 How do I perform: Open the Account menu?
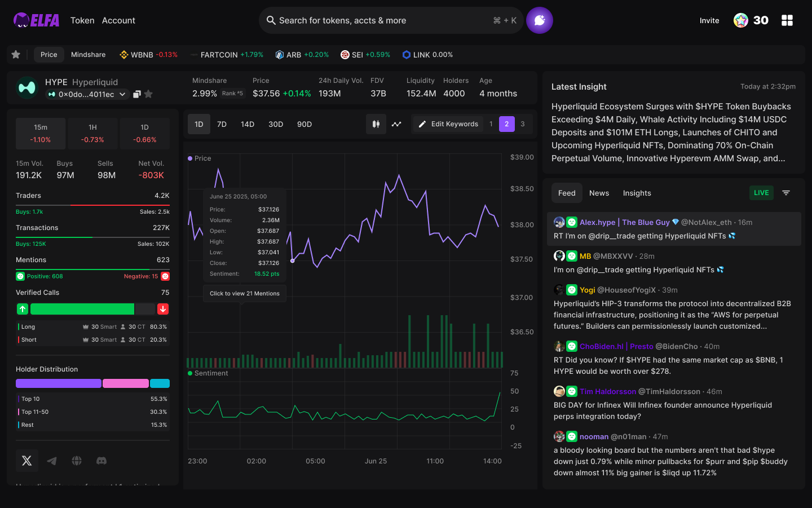(118, 20)
